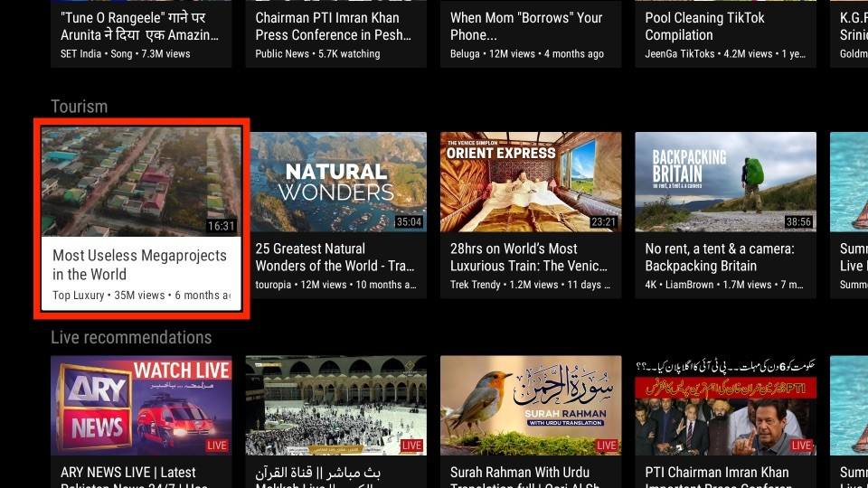Open Surah Rahman live thumbnail
This screenshot has width=868, height=488.
click(x=531, y=406)
